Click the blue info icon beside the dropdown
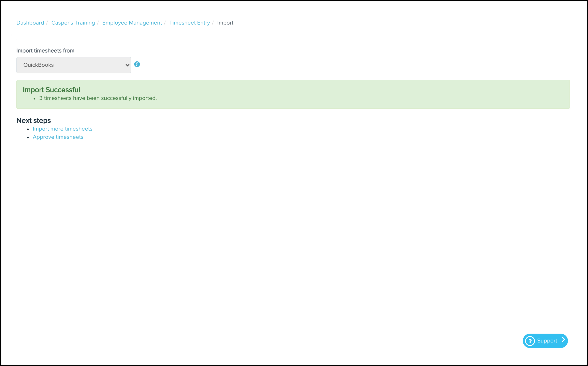 click(x=137, y=64)
